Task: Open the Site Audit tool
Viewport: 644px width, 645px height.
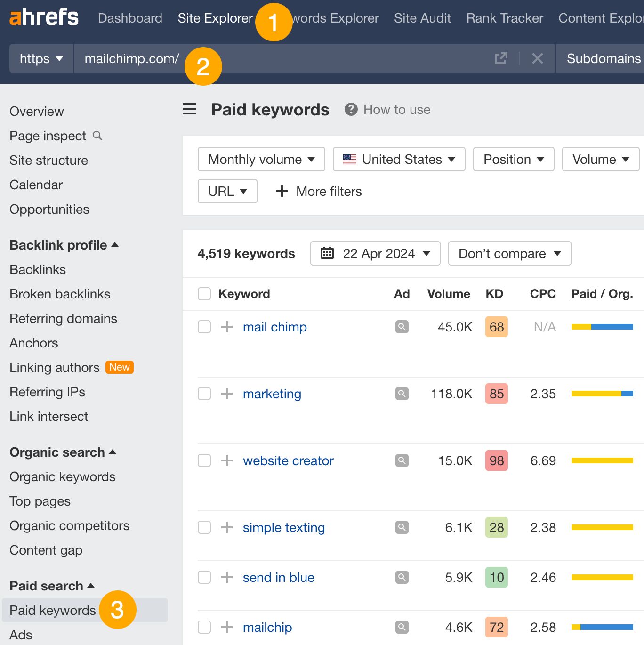Action: pos(422,18)
